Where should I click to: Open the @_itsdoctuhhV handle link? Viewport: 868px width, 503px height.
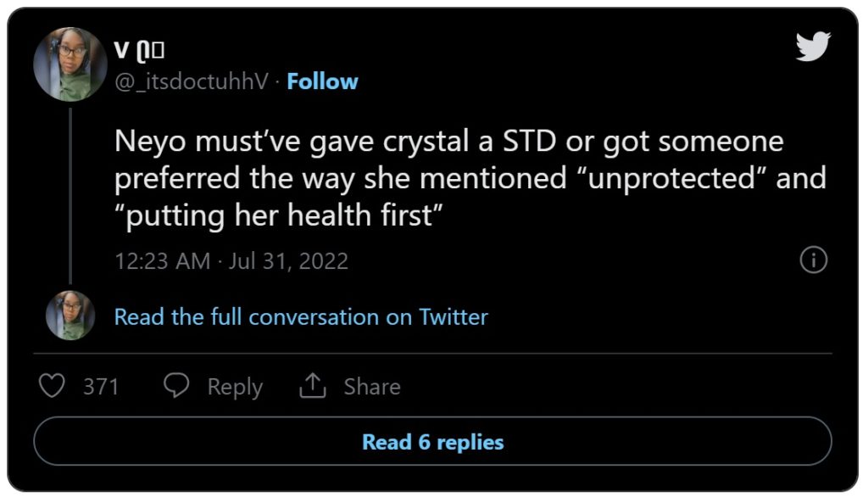[x=192, y=82]
